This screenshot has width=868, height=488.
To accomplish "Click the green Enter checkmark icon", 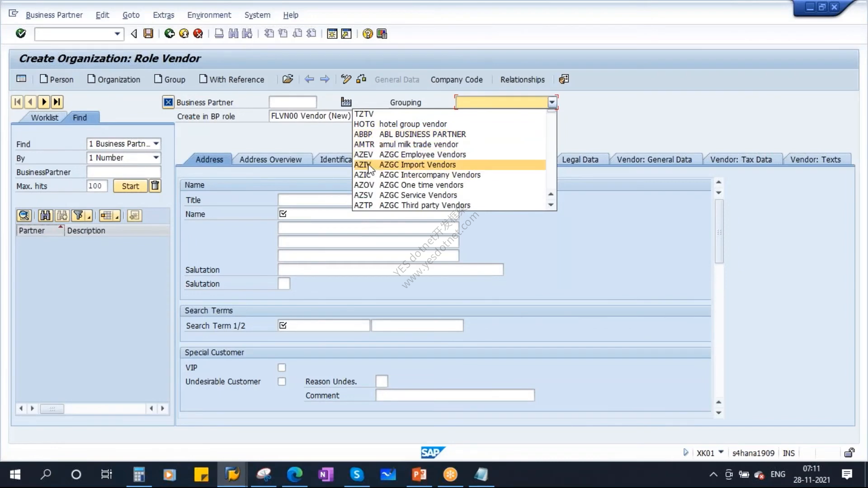I will (21, 33).
